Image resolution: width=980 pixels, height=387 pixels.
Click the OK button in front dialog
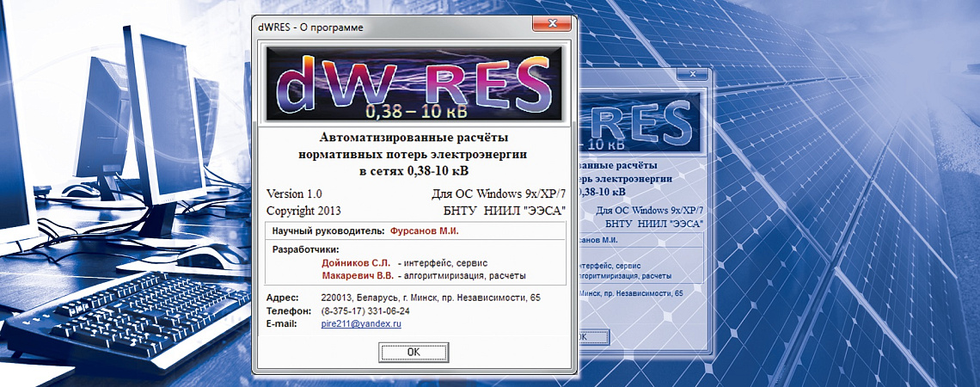click(413, 352)
